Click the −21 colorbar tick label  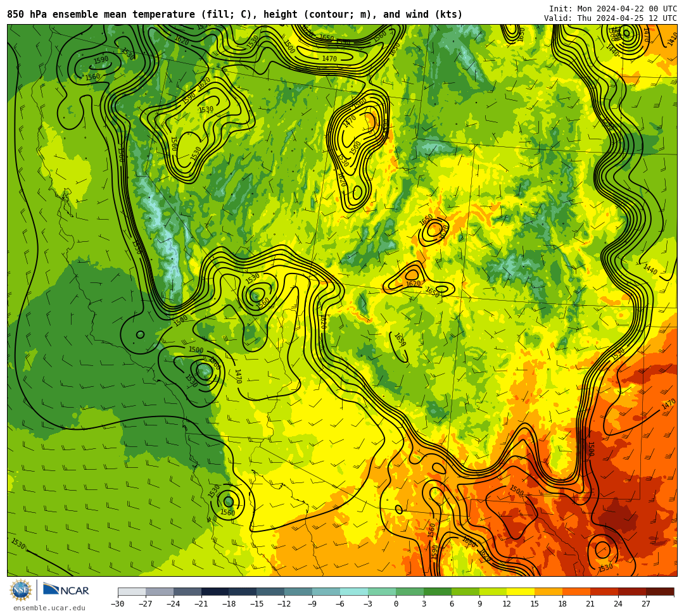(x=201, y=604)
